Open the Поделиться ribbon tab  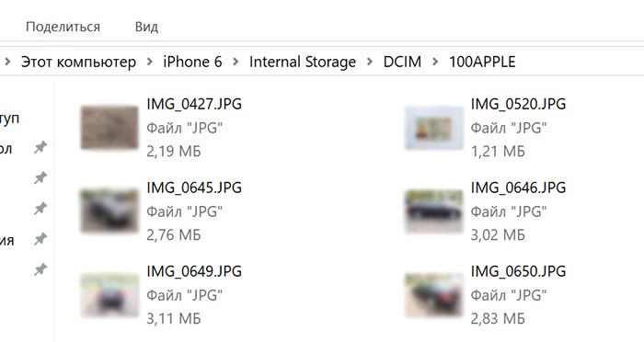(63, 27)
